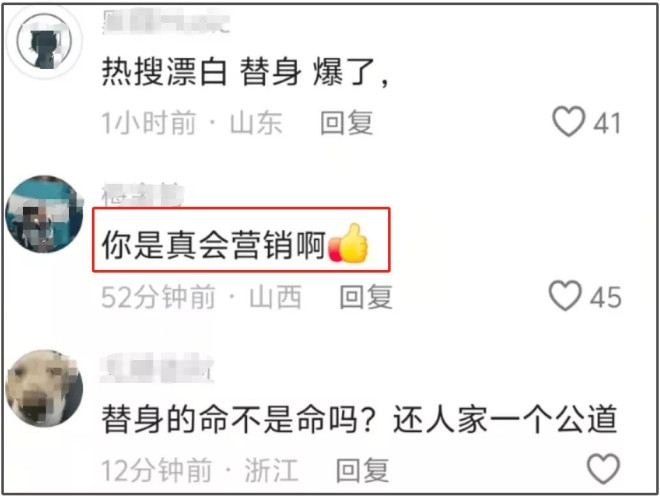Tap the like count 45

[605, 297]
